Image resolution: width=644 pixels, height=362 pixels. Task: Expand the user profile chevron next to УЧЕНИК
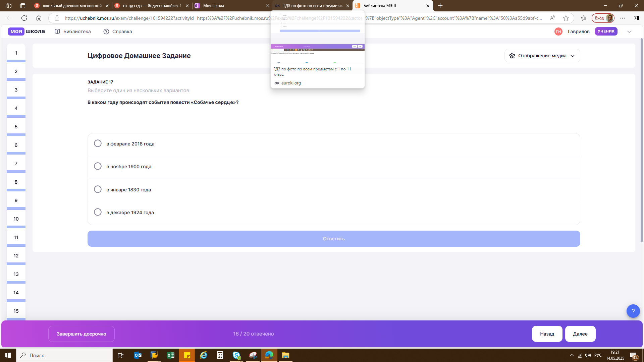(x=629, y=32)
